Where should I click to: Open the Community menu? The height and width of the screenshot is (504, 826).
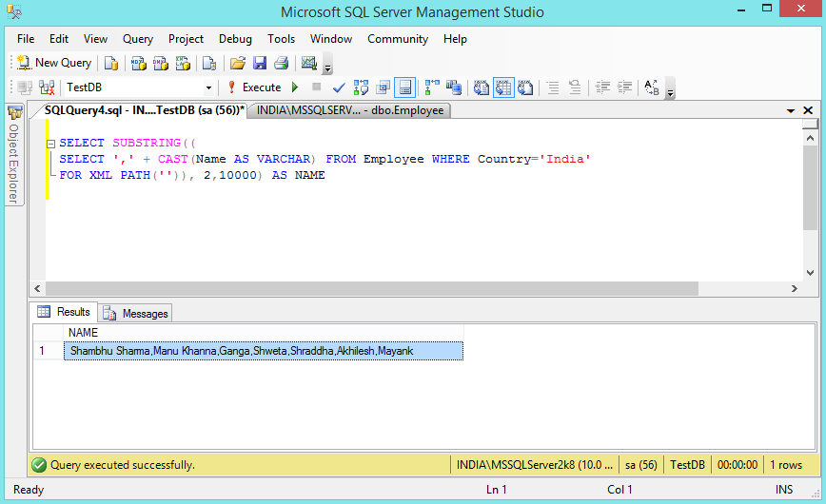coord(398,39)
